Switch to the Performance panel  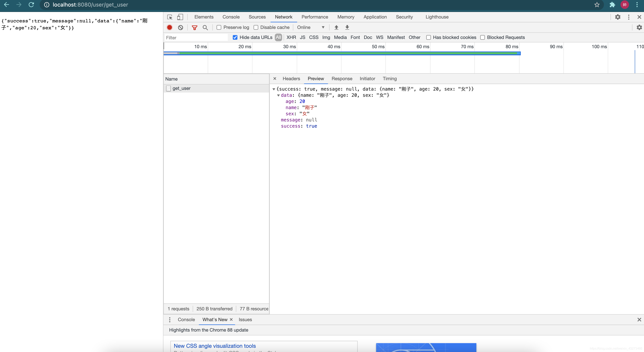314,17
